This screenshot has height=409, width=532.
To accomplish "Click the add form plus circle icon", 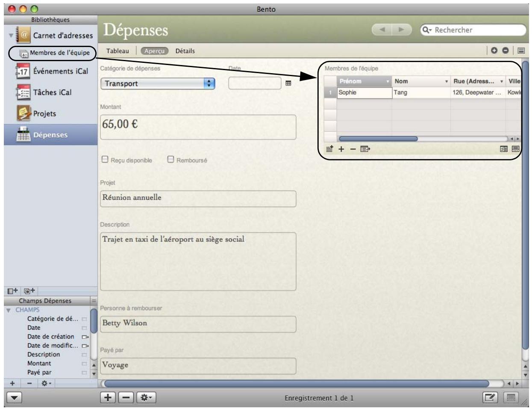I will point(494,50).
